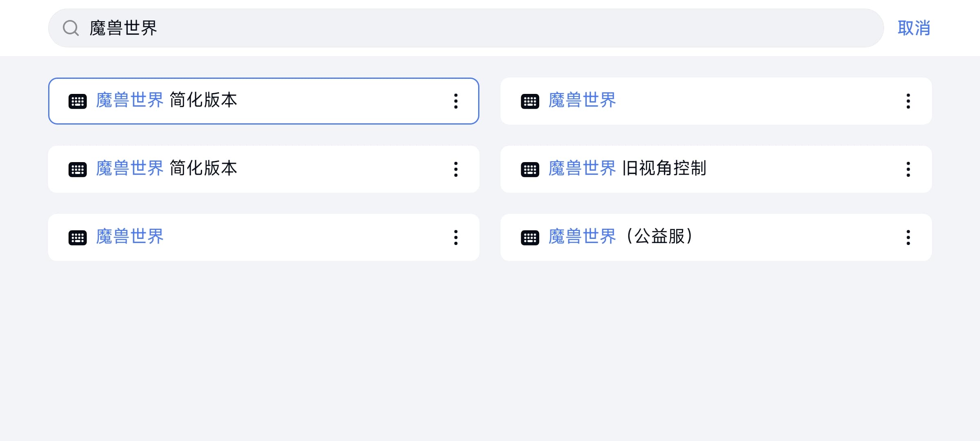Image resolution: width=980 pixels, height=441 pixels.
Task: Open three-dot menu for 公益服 entry
Action: 908,238
